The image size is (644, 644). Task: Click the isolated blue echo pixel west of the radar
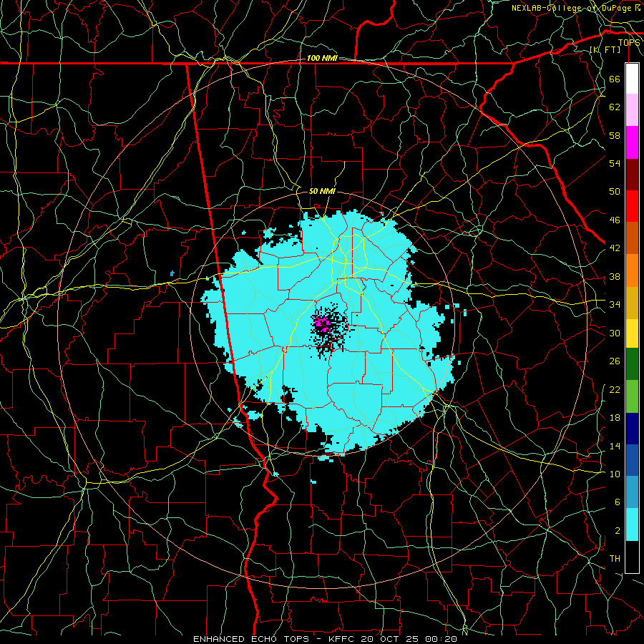(x=172, y=273)
